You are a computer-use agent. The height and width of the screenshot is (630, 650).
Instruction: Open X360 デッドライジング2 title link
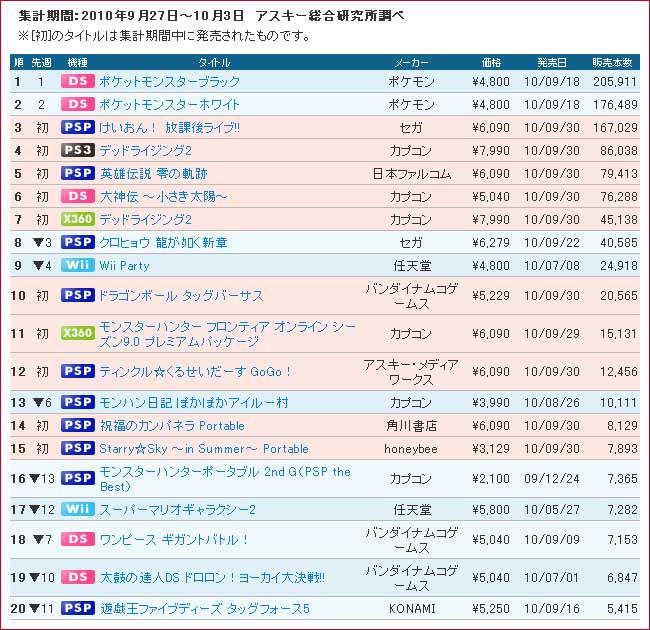click(146, 219)
